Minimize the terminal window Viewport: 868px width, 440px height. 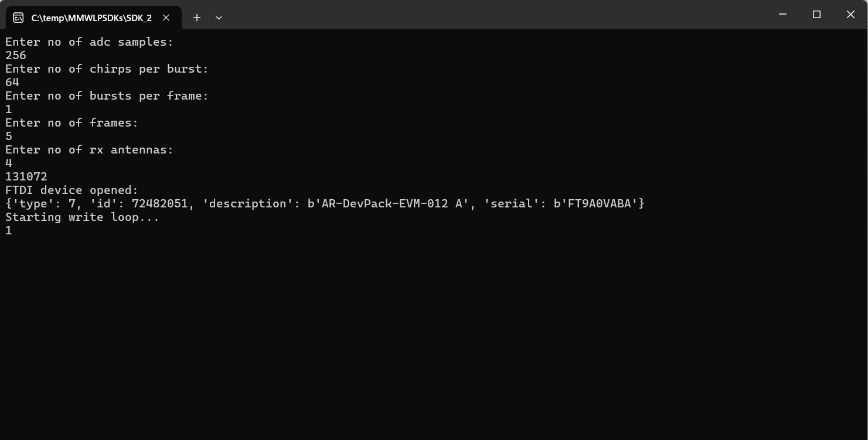coord(782,15)
